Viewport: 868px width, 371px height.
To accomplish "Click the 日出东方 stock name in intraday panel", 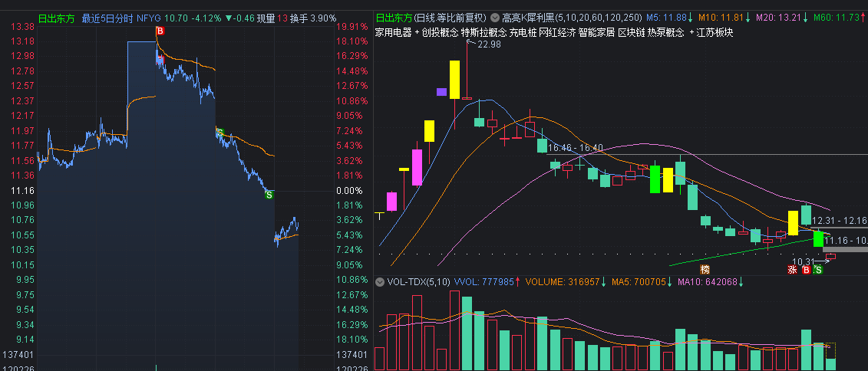I will click(x=56, y=18).
